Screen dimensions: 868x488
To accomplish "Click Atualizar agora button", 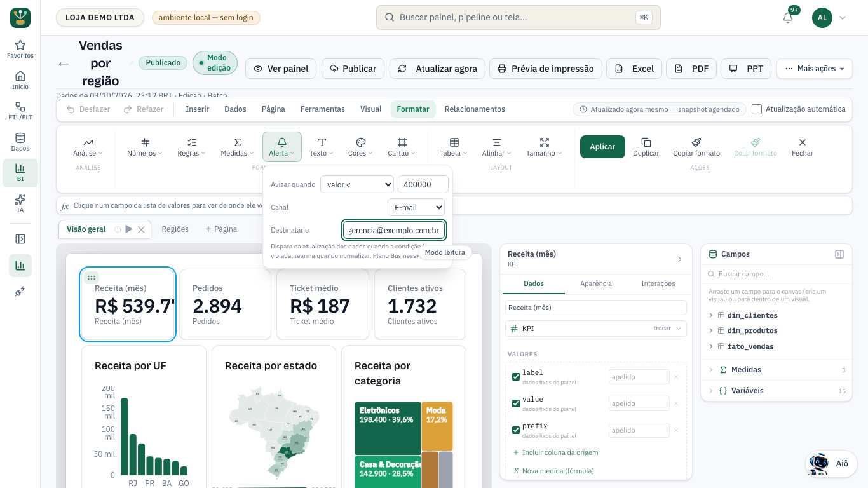I will (x=438, y=69).
